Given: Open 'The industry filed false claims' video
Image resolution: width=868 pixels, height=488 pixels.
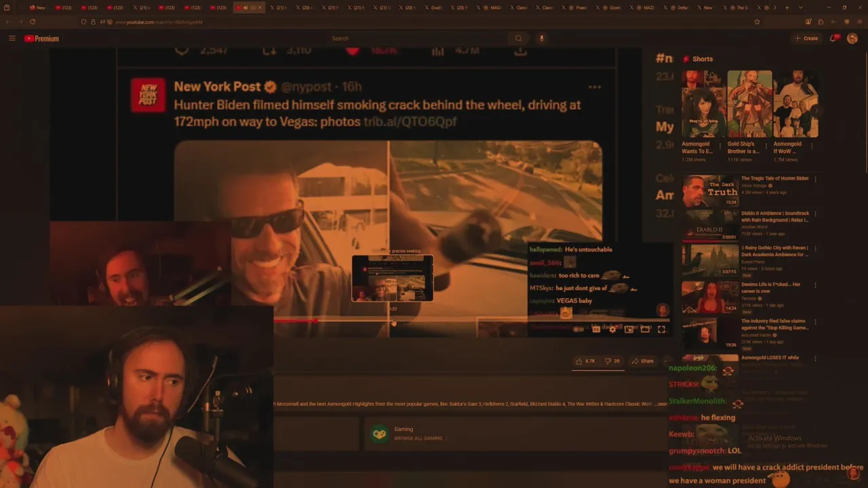Looking at the screenshot, I should 774,324.
